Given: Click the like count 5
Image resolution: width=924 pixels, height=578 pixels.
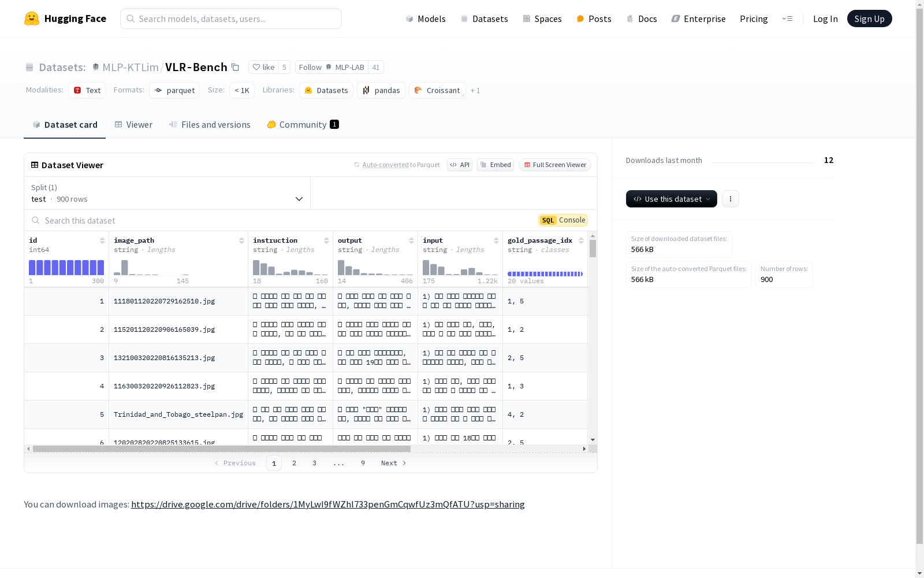Looking at the screenshot, I should coord(284,67).
